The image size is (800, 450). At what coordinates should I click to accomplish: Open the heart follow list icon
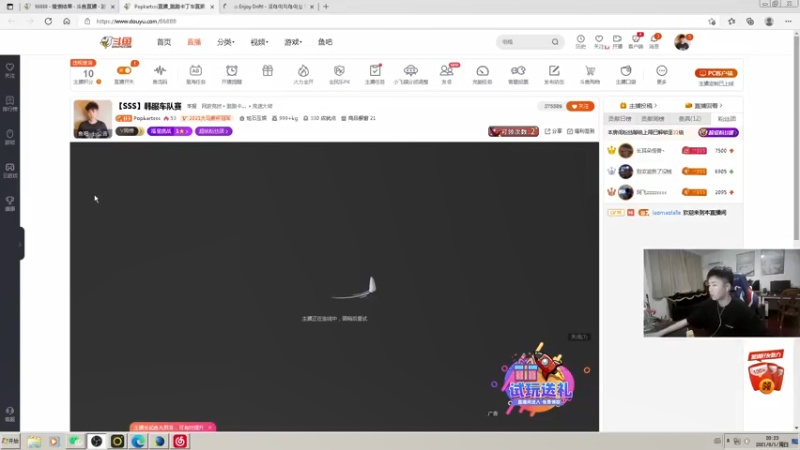pyautogui.click(x=599, y=41)
